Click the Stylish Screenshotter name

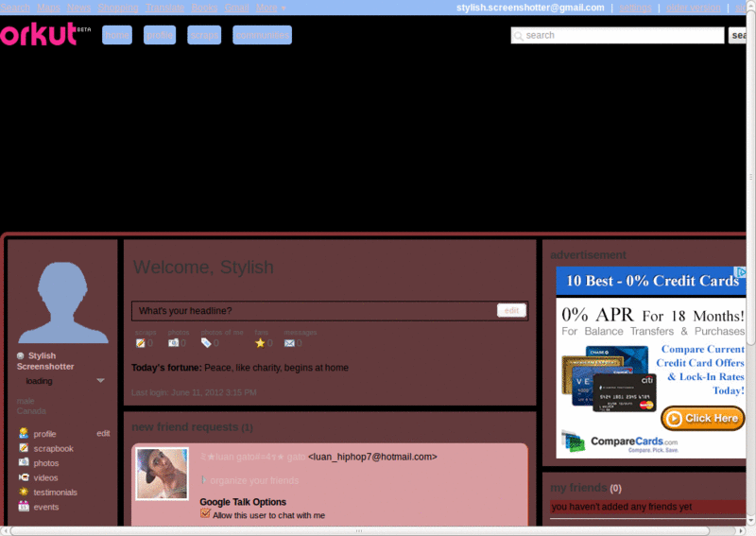[x=45, y=361]
